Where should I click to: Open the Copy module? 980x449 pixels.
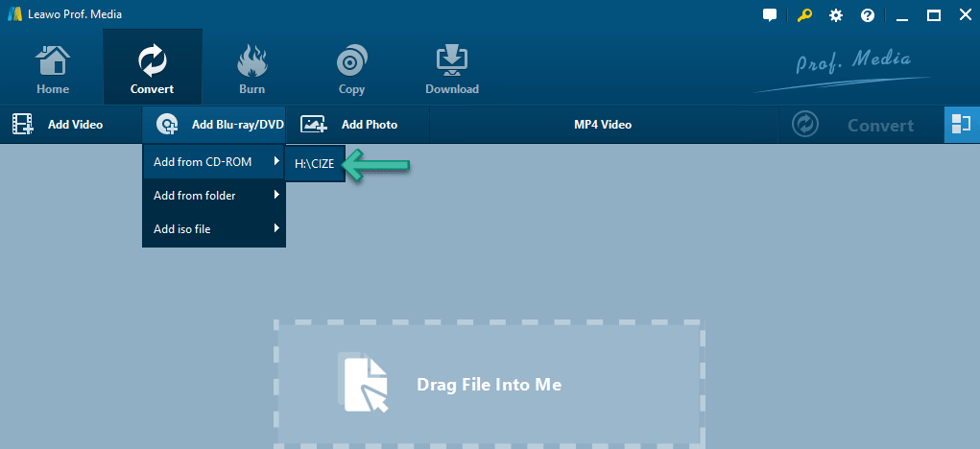click(351, 69)
